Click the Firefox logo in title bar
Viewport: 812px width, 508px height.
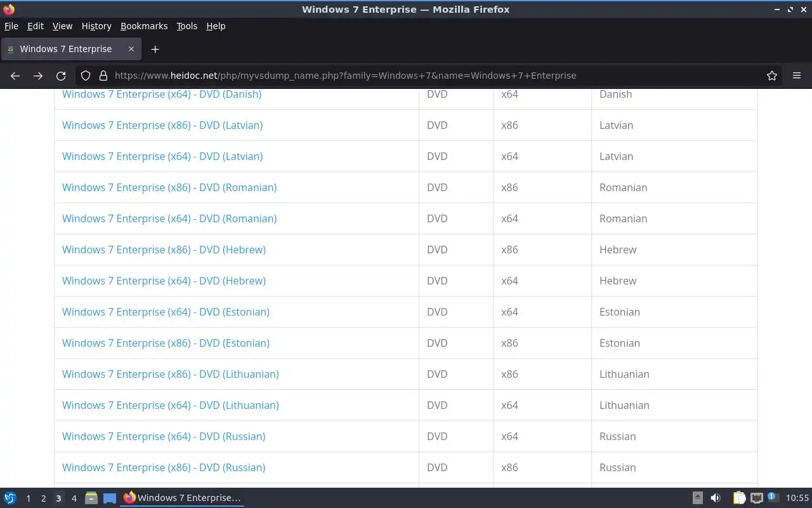(9, 10)
